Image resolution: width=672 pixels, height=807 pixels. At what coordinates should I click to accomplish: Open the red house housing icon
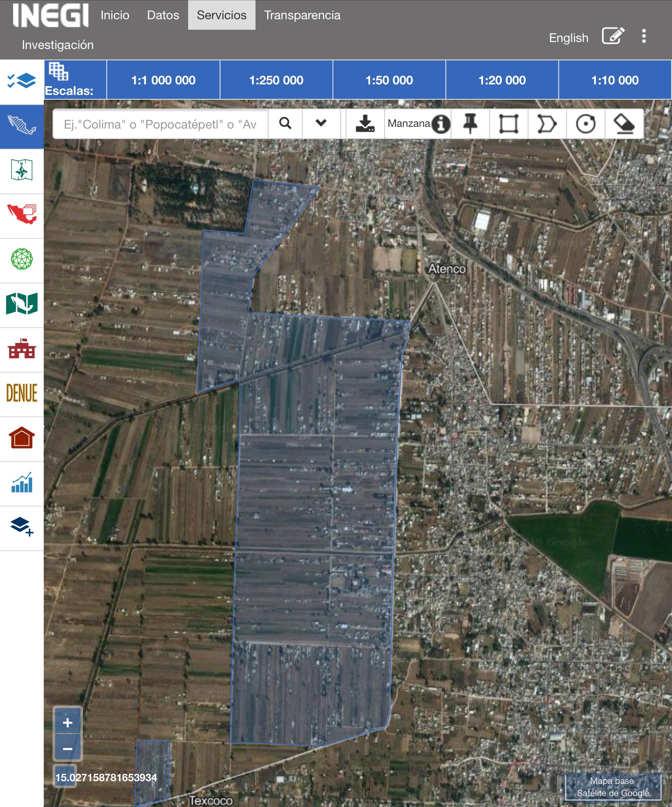[22, 438]
